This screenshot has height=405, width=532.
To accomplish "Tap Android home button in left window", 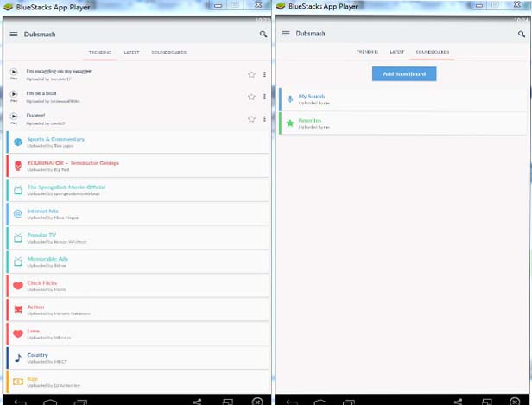I will point(50,402).
